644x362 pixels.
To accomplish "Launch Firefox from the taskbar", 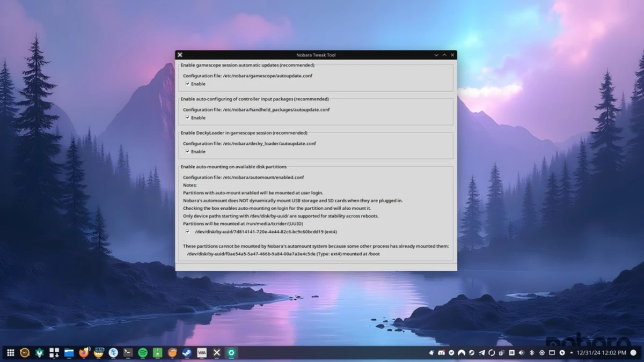I will tap(84, 353).
